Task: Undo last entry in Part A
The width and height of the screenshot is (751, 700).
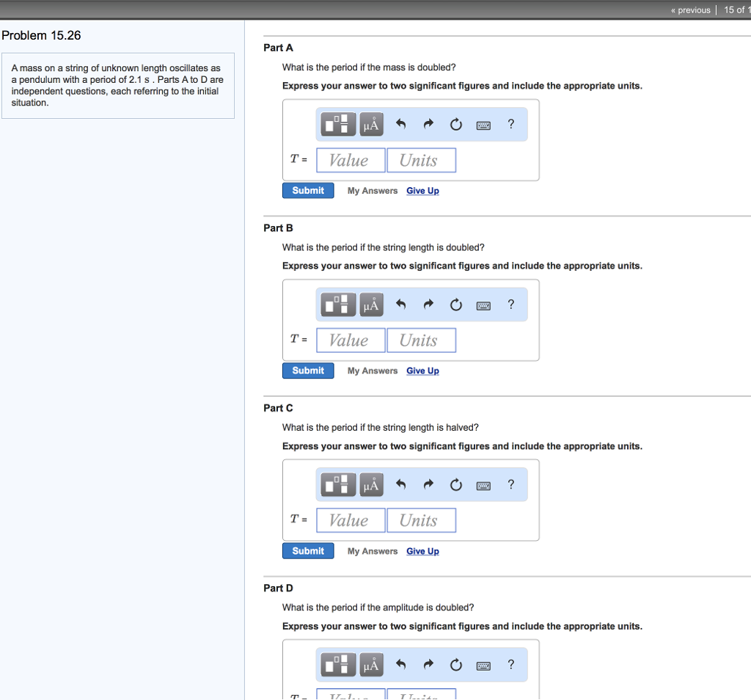Action: point(401,125)
